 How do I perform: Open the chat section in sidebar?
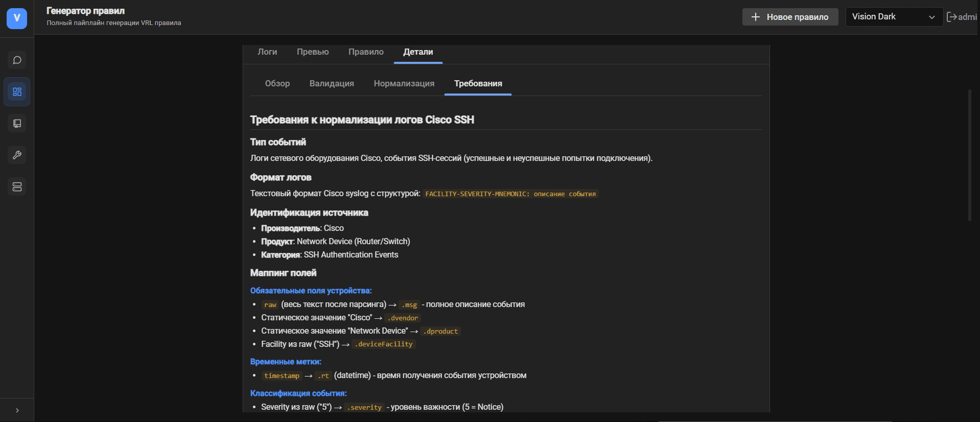click(17, 60)
